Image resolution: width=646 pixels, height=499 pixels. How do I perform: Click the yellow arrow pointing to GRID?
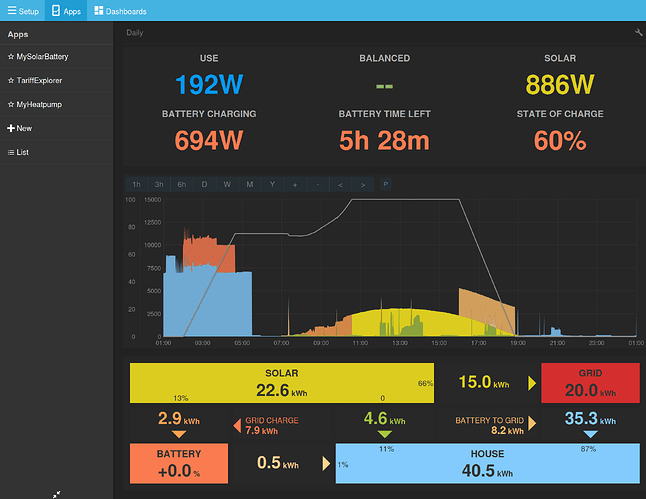[532, 383]
